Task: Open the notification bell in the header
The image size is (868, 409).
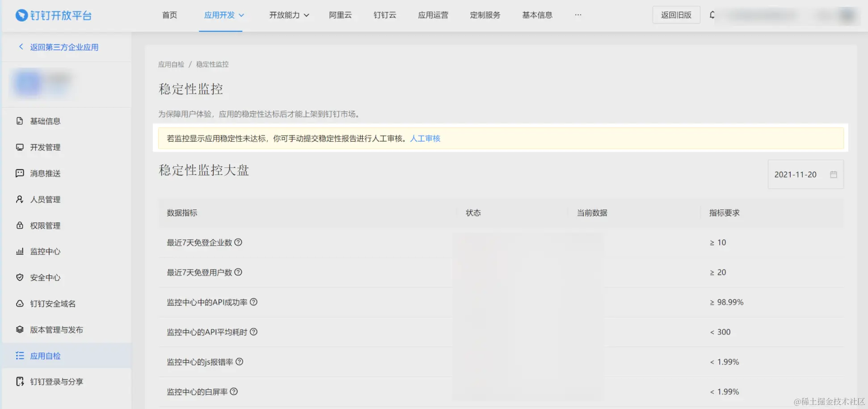Action: [x=712, y=15]
